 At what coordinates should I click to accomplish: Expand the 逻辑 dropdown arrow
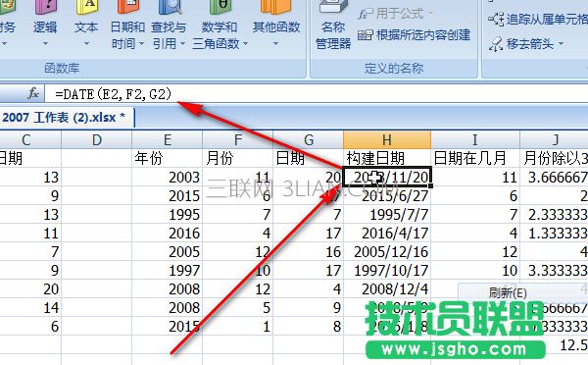click(45, 43)
